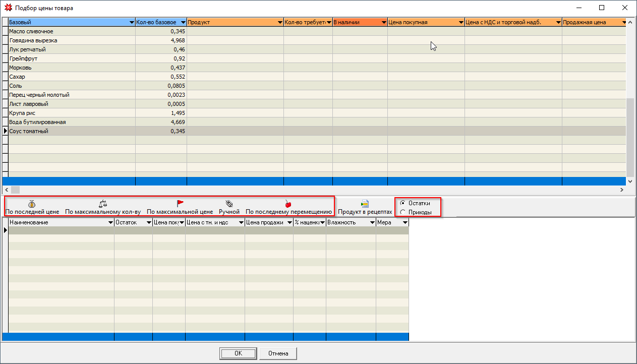The image size is (637, 364).
Task: Open 'Цена покупная' column filter arrow
Action: pyautogui.click(x=460, y=23)
